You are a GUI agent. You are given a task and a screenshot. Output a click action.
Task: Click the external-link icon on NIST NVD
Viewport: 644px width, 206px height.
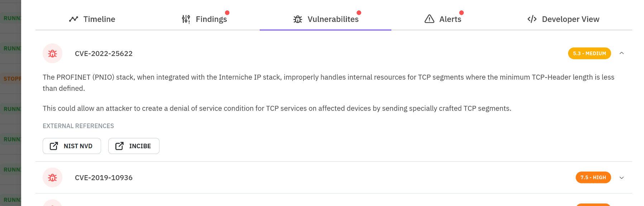pyautogui.click(x=54, y=146)
